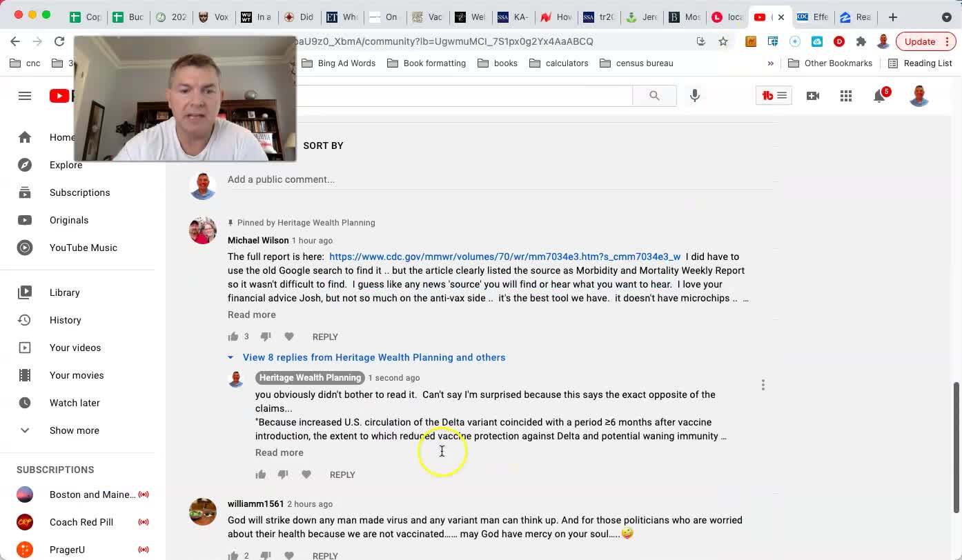Show hidden bookmarks chevron
Image resolution: width=962 pixels, height=560 pixels.
click(x=771, y=63)
